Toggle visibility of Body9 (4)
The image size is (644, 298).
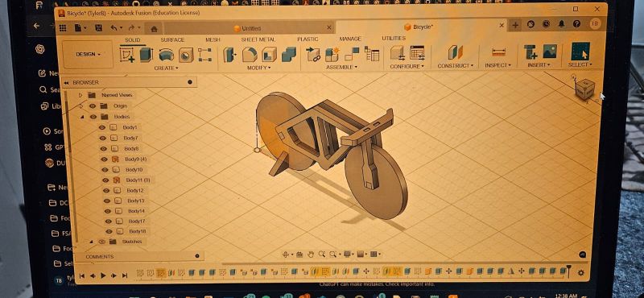pyautogui.click(x=105, y=159)
